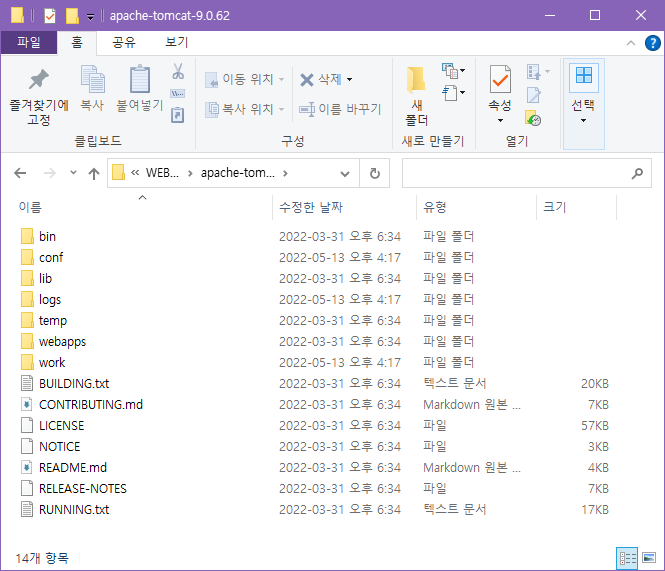This screenshot has height=571, width=665.
Task: Sort by the 크기 (Size) column header
Action: pos(555,207)
